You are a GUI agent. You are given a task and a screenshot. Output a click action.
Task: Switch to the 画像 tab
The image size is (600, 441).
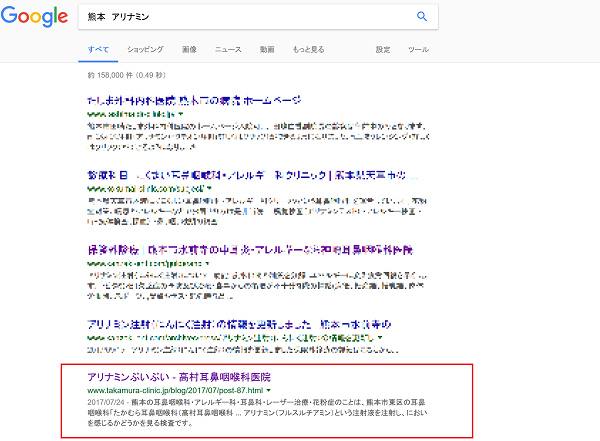189,49
